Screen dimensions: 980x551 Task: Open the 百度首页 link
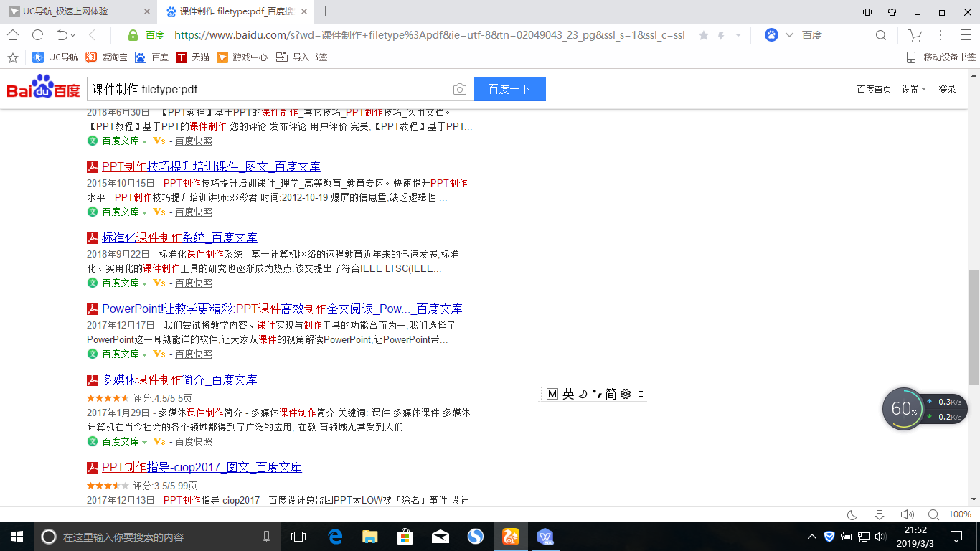(x=874, y=89)
